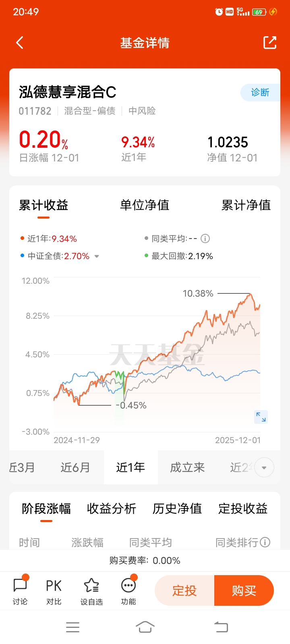This screenshot has height=644, width=290.
Task: Tap the info icon beside 同类排行
Action: (x=265, y=542)
